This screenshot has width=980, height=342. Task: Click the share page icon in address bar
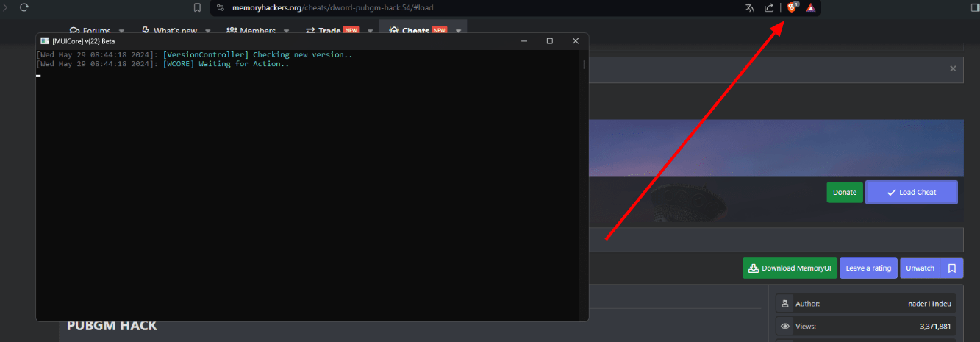point(769,7)
